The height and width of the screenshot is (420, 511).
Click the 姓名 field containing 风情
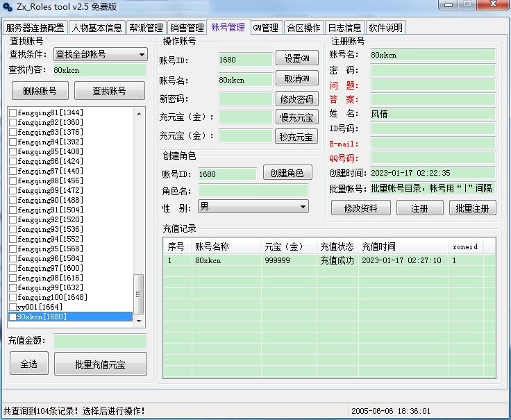[x=433, y=114]
